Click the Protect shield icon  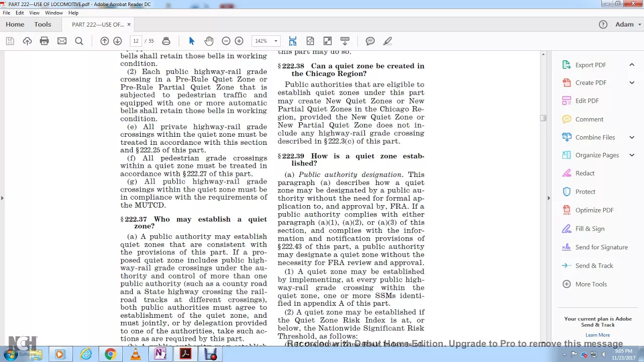(567, 192)
